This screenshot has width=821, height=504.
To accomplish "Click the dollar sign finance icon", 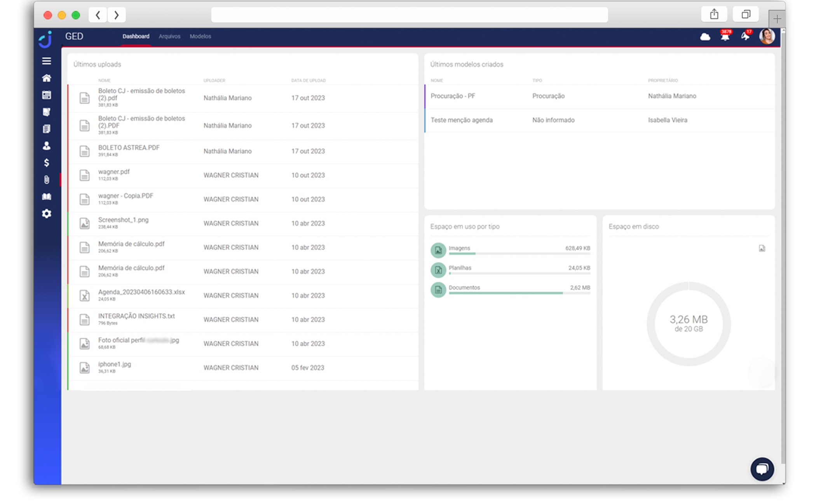I will click(46, 162).
